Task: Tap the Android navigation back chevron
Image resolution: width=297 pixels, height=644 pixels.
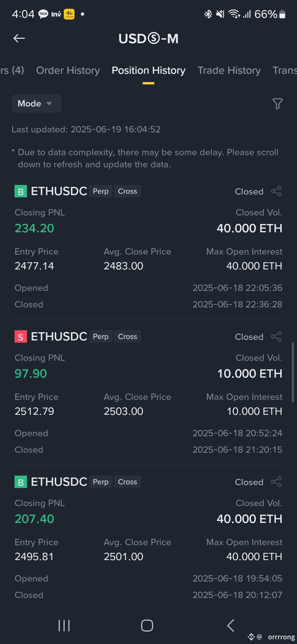Action: click(230, 626)
